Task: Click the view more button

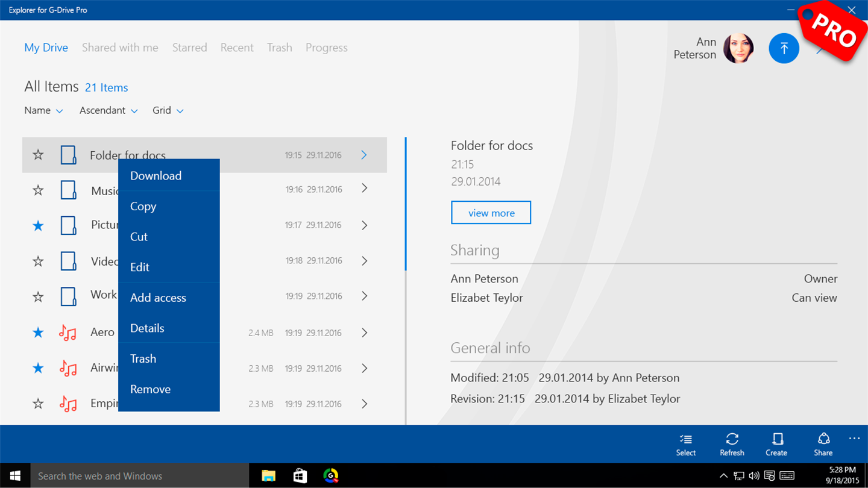Action: (491, 213)
